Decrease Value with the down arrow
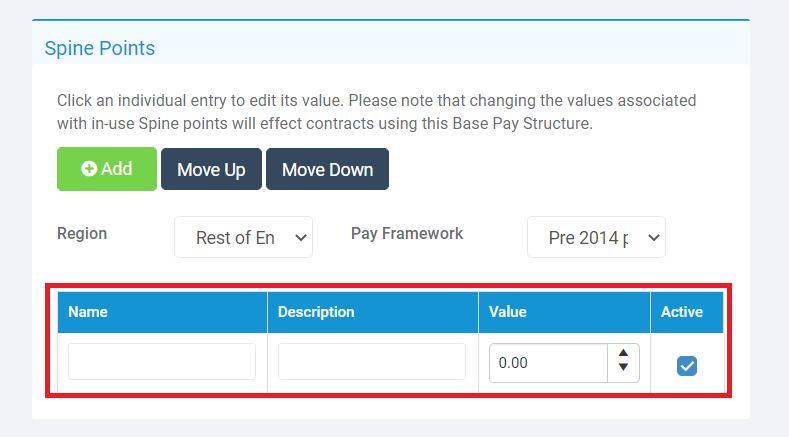The width and height of the screenshot is (789, 437). pyautogui.click(x=623, y=367)
